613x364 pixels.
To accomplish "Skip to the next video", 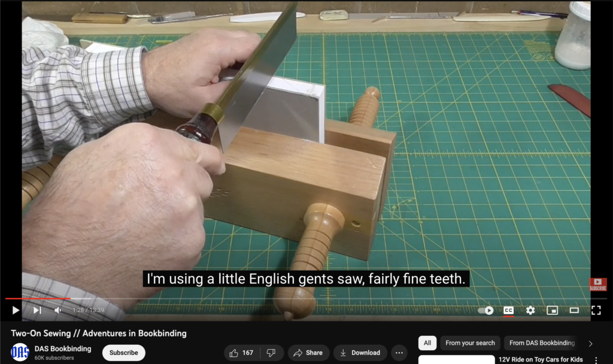I will pyautogui.click(x=37, y=311).
